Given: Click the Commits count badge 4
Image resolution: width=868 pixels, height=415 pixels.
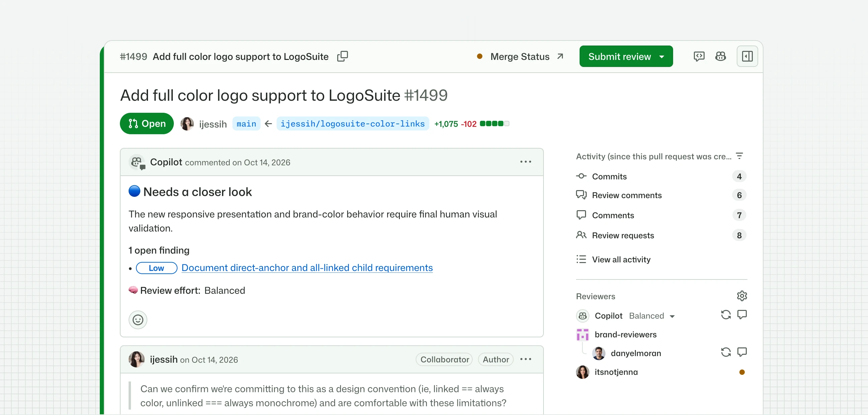Looking at the screenshot, I should [739, 176].
